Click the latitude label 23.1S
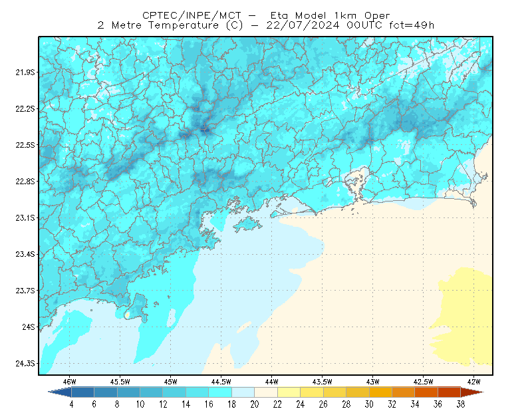The height and width of the screenshot is (411, 532). pos(25,218)
